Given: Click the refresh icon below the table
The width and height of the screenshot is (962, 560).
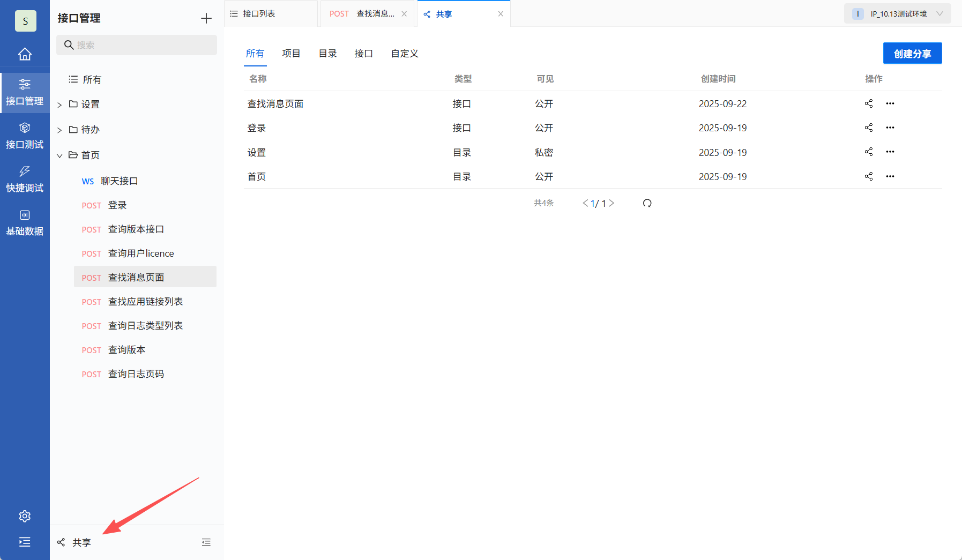Looking at the screenshot, I should click(647, 203).
